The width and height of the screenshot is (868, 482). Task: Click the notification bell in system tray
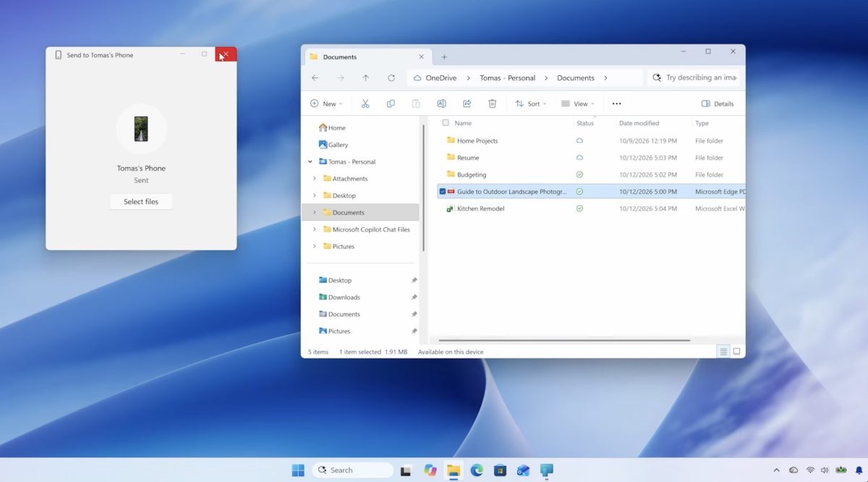(859, 470)
